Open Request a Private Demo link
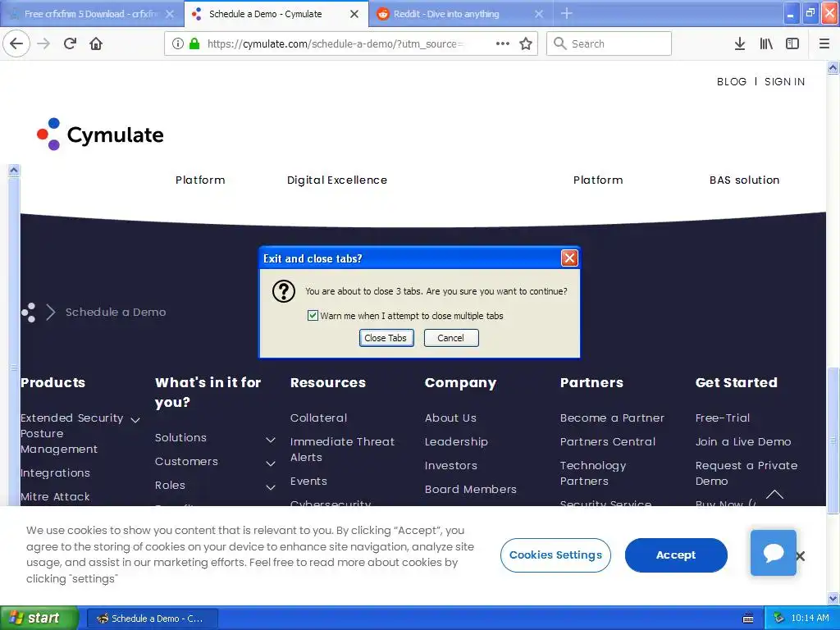This screenshot has height=630, width=840. click(746, 473)
